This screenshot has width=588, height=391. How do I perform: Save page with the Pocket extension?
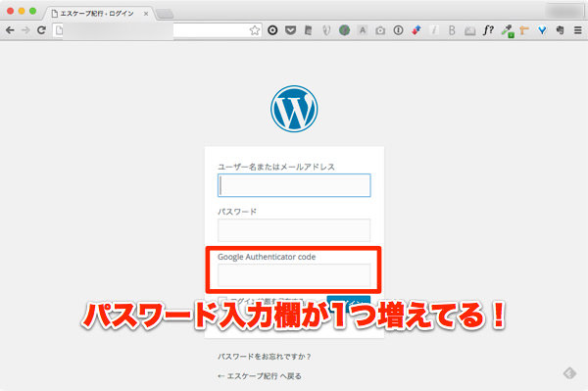click(290, 30)
